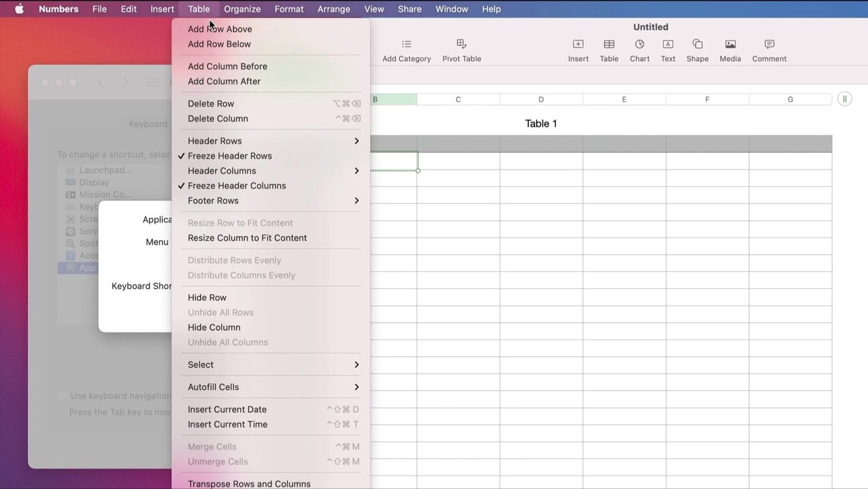
Task: Enable Use keyboard navigation checkbox
Action: click(62, 396)
